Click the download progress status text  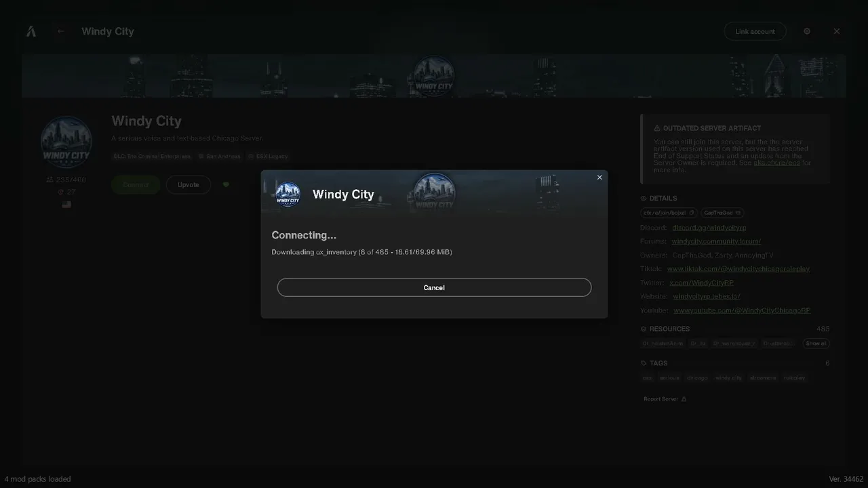click(361, 252)
